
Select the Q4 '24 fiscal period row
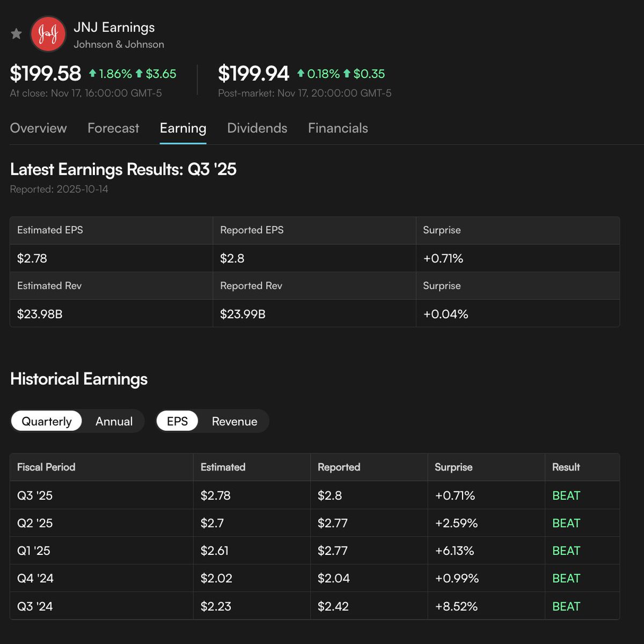314,578
